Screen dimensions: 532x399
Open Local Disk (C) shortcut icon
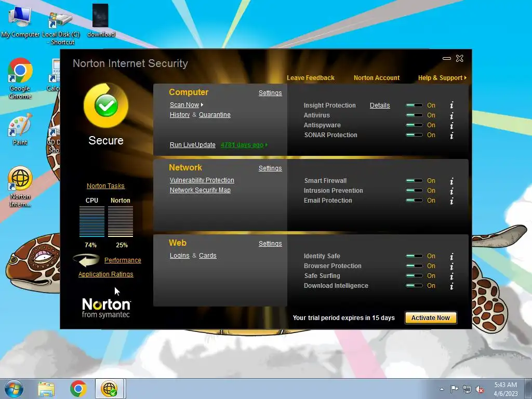click(x=61, y=27)
